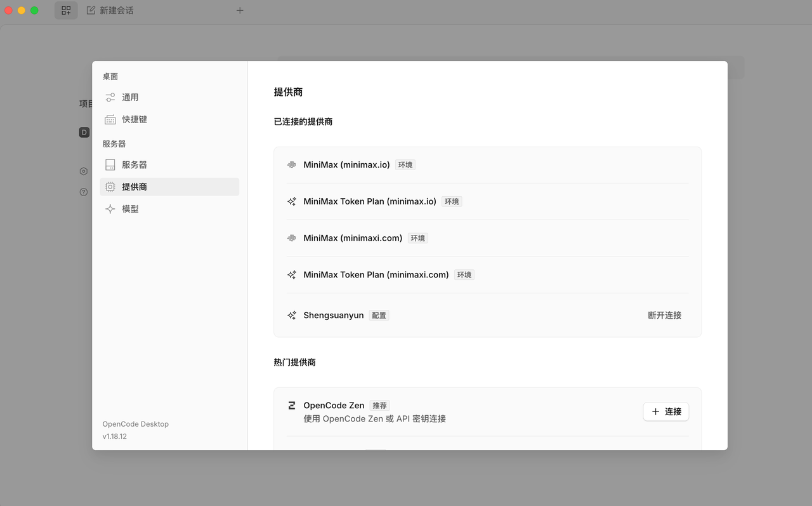The image size is (812, 506).
Task: Click the 配置 tag next to Shengsuanyun
Action: [379, 315]
